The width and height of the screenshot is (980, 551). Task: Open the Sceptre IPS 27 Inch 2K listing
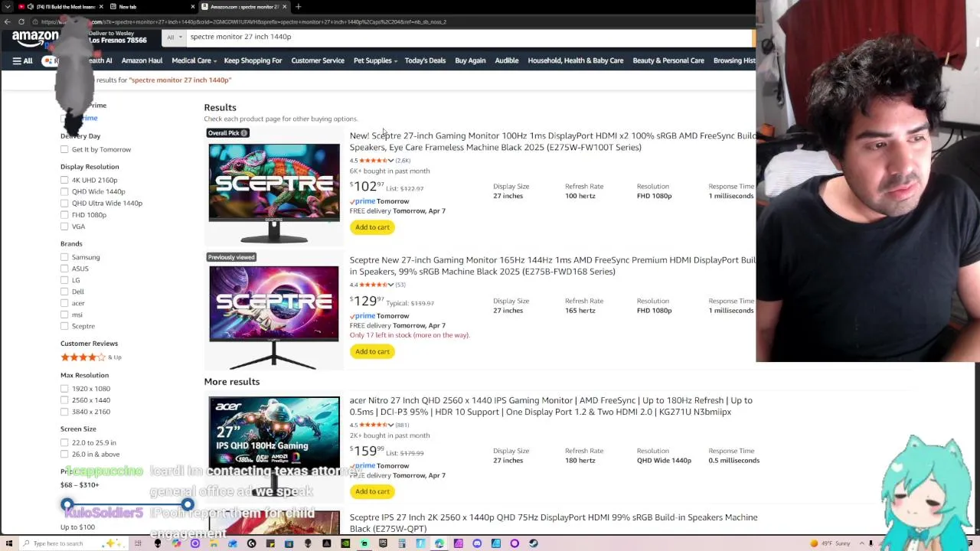tap(553, 523)
